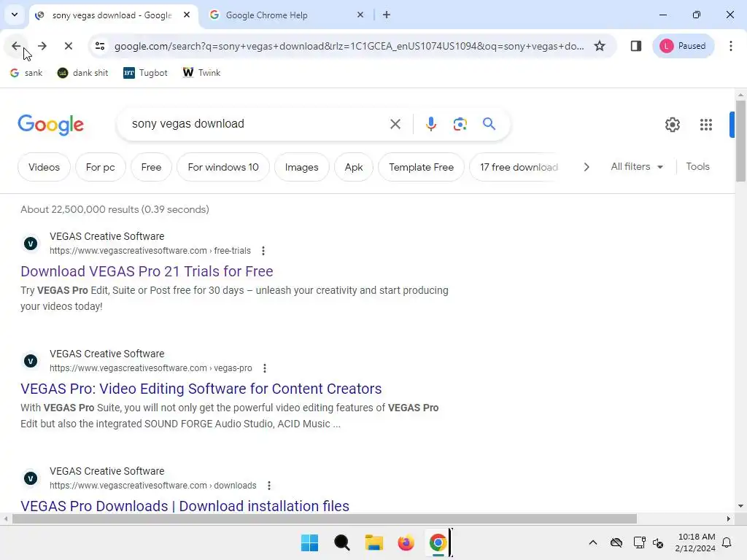Expand the All filters dropdown
The width and height of the screenshot is (747, 560).
tap(637, 167)
